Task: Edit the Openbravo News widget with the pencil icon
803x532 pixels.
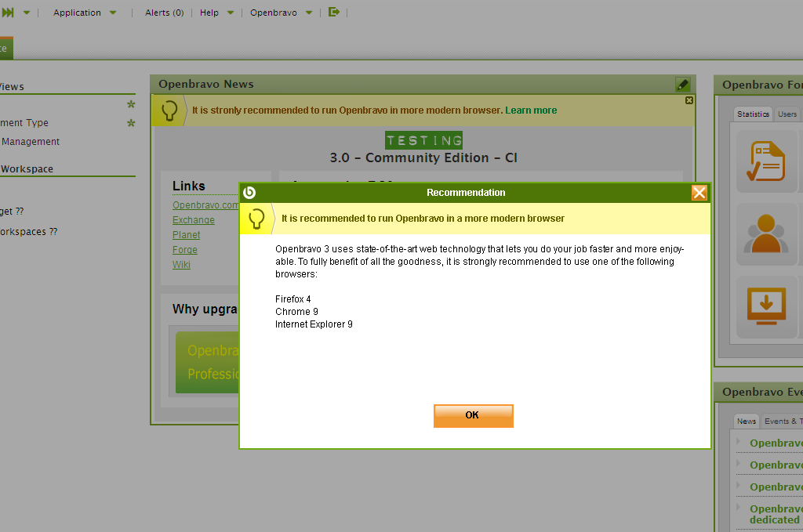Action: pos(683,85)
